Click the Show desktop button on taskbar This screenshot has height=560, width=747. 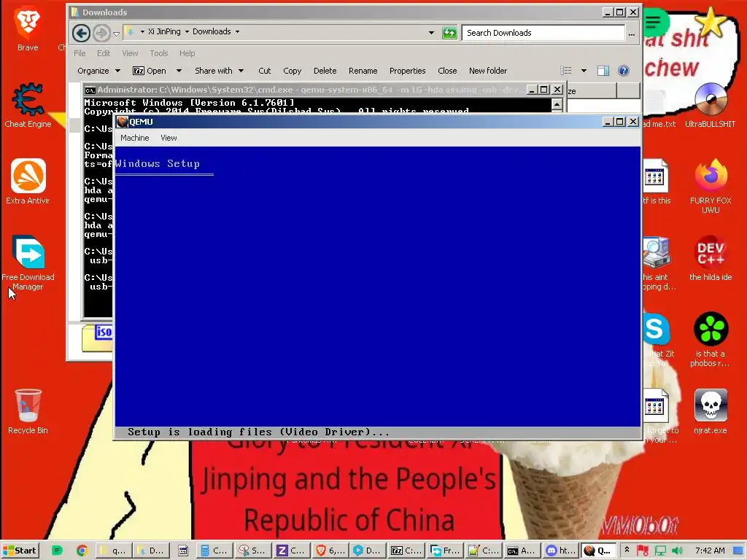[738, 551]
